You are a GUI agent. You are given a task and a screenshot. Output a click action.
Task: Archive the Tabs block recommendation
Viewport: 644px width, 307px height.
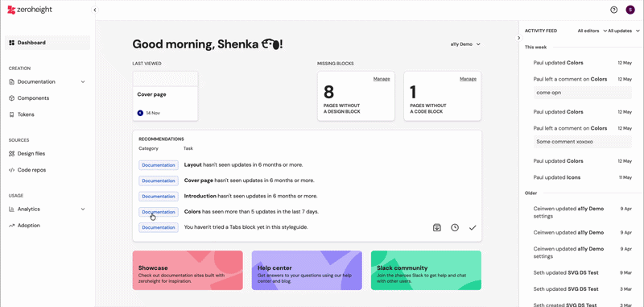point(437,227)
